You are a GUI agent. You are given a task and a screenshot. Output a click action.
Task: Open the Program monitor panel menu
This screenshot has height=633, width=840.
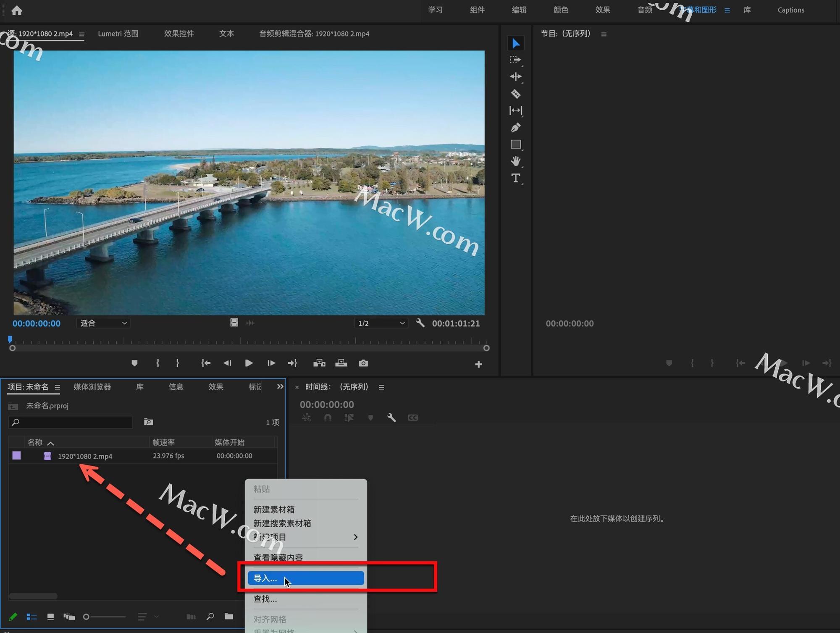[x=604, y=34]
